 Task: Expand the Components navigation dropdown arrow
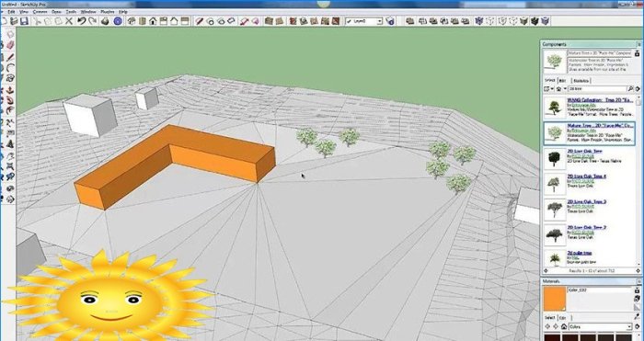pyautogui.click(x=565, y=88)
